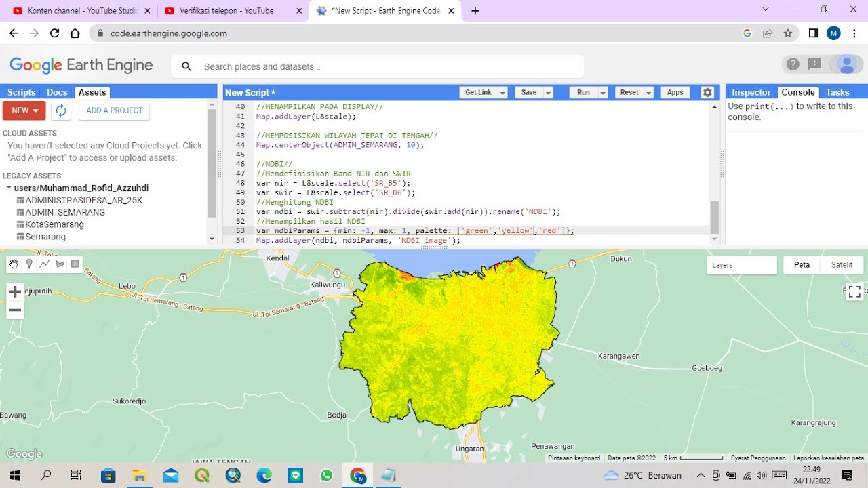Open Get Link dropdown arrow

point(502,93)
